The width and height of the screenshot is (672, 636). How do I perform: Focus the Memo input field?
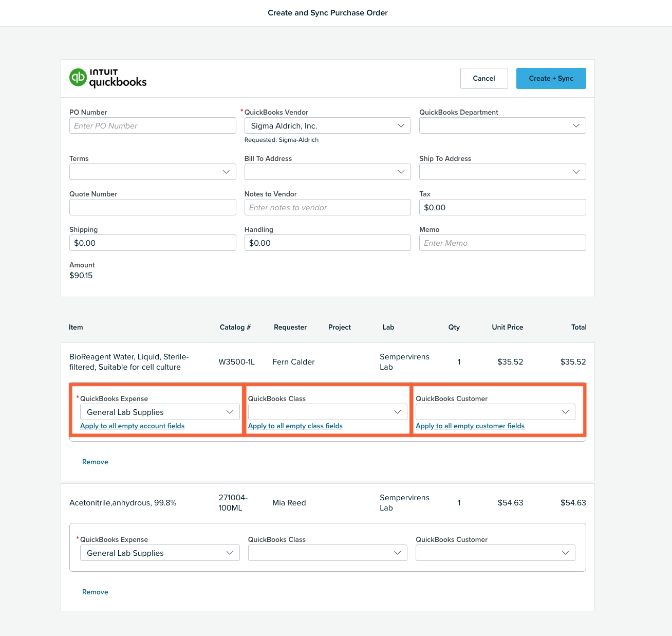tap(502, 243)
